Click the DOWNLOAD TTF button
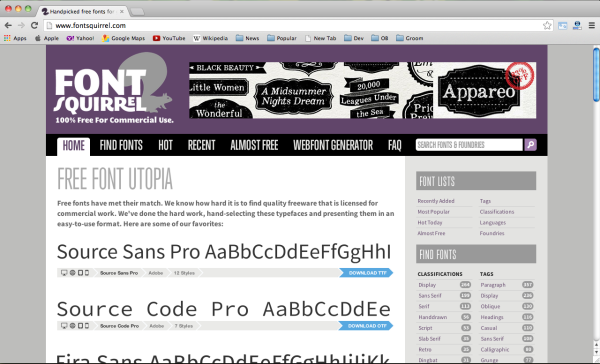 click(366, 273)
